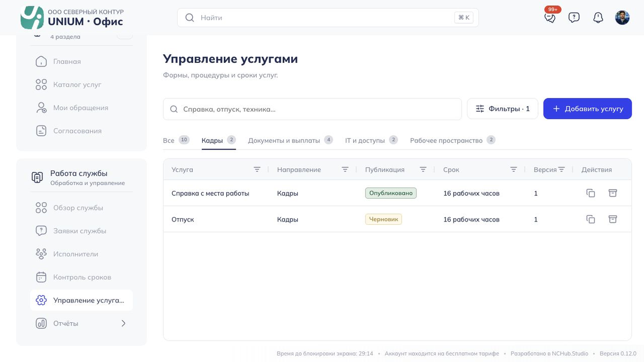The image size is (644, 362).
Task: Open user profile avatar
Action: [623, 18]
